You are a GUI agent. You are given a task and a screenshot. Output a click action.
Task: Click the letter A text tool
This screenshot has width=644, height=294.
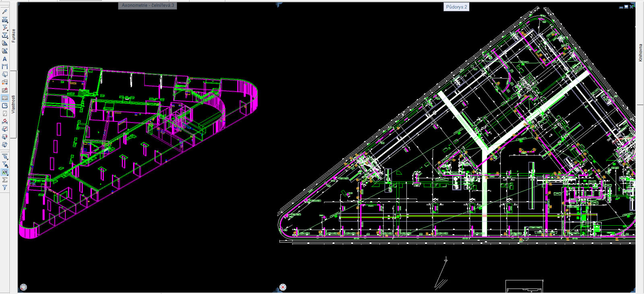pos(5,59)
